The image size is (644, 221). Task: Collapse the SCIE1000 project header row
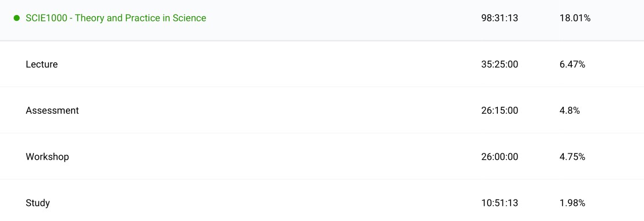(x=322, y=20)
